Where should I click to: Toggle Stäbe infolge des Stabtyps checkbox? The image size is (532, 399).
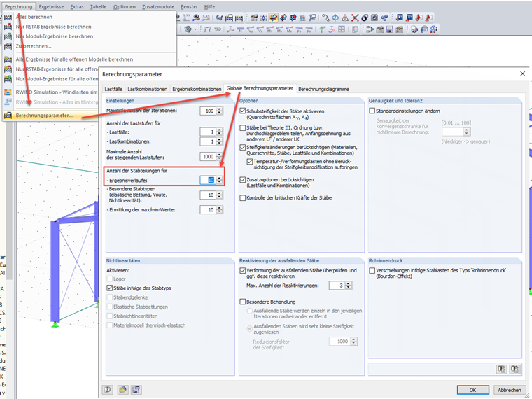coord(110,288)
